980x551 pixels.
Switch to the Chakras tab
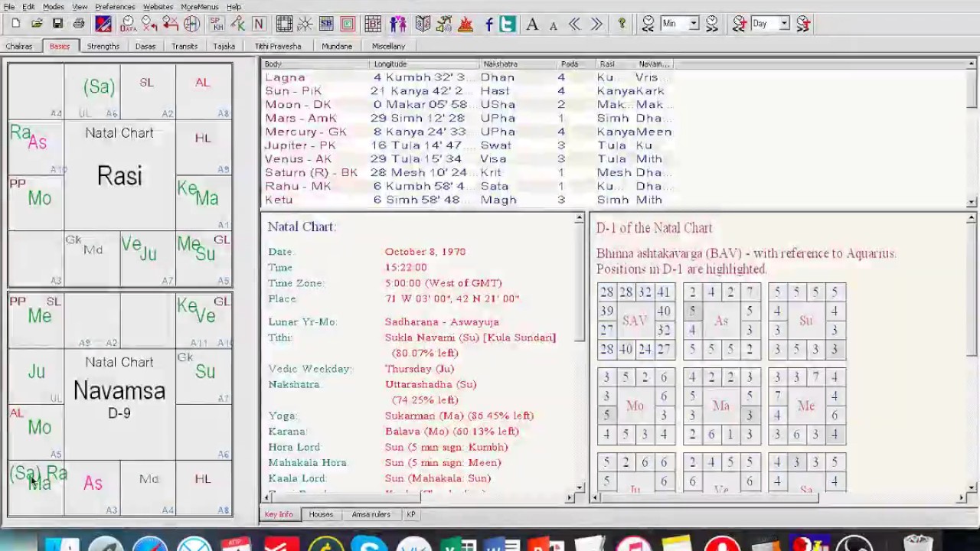19,46
